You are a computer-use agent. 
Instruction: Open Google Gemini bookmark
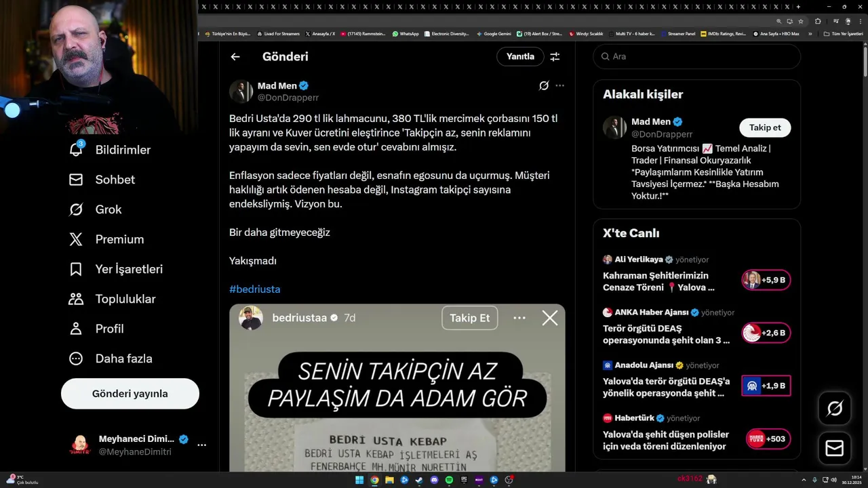point(494,33)
